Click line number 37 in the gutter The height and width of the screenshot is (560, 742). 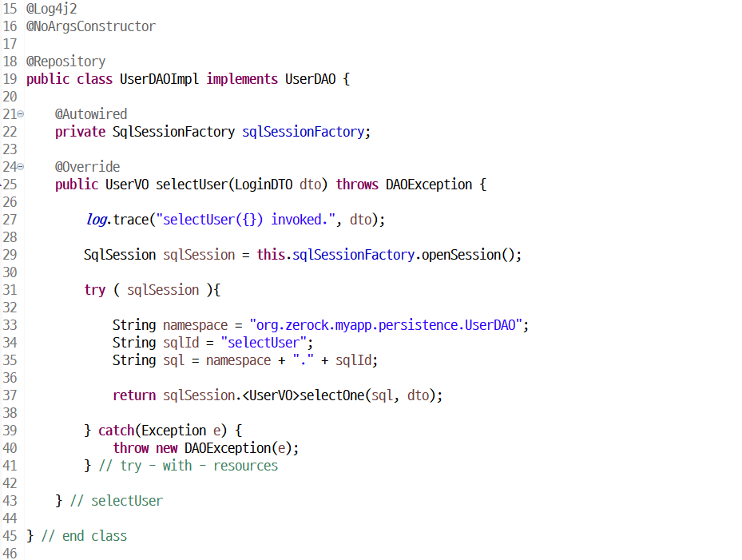(x=10, y=395)
